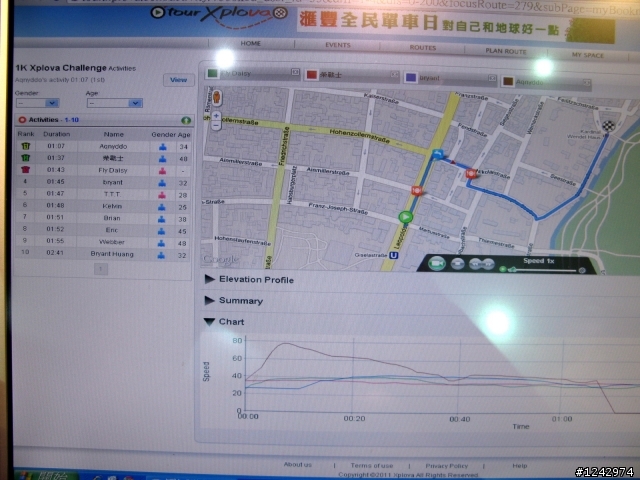
Task: Close the 榮歐士 rider tab
Action: tap(394, 74)
